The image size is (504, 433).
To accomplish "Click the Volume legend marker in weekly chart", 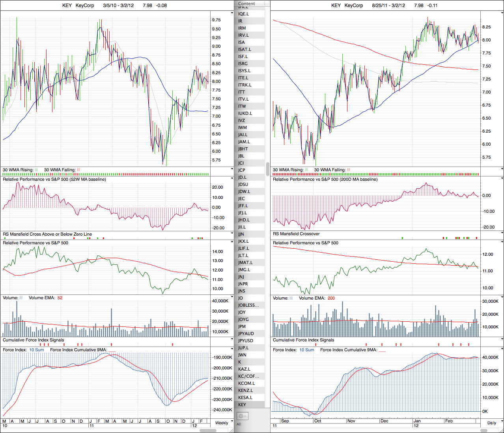I will coord(21,298).
